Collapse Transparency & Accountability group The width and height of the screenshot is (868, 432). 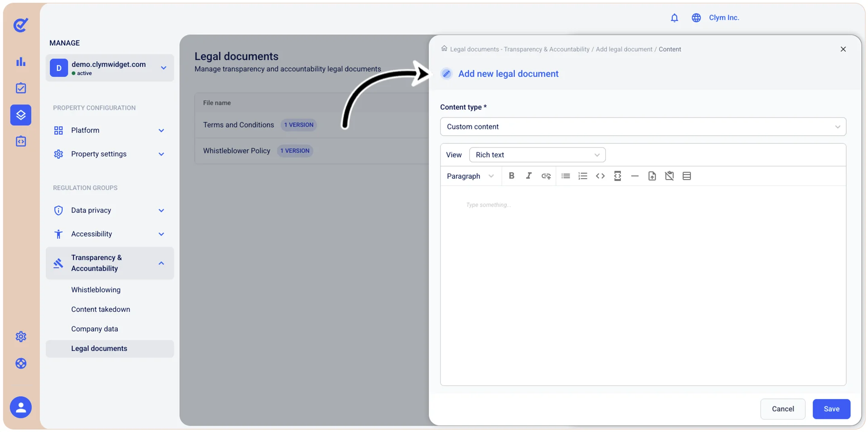click(110, 263)
